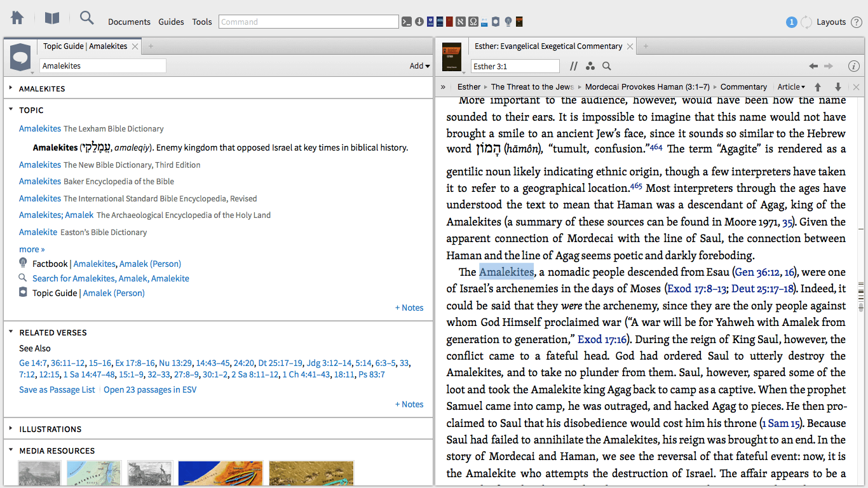Viewport: 868px width, 488px height.
Task: Open the Add dropdown in Topic Guide
Action: [x=419, y=66]
